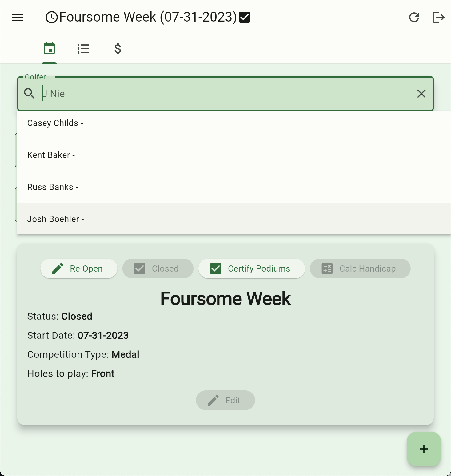Select Josh Boehler option
451x476 pixels.
tap(56, 219)
